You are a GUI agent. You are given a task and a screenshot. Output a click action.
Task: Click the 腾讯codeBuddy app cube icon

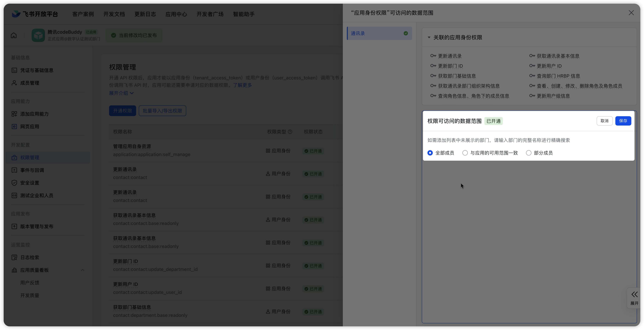coord(38,35)
